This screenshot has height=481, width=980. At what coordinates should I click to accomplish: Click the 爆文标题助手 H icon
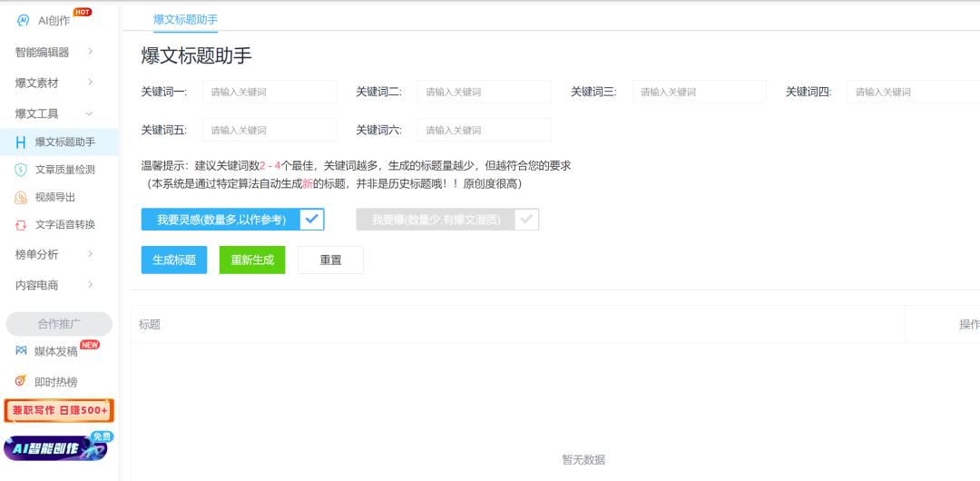pyautogui.click(x=21, y=142)
